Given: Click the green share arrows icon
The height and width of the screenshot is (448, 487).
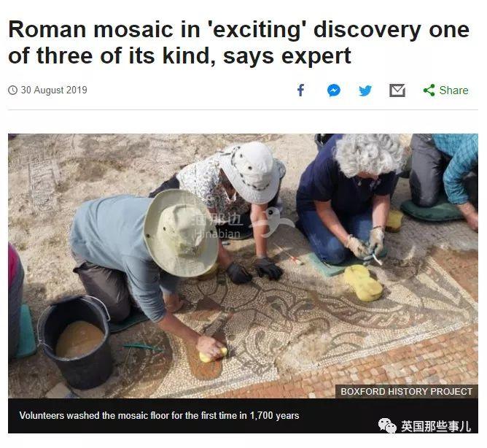Looking at the screenshot, I should point(429,90).
